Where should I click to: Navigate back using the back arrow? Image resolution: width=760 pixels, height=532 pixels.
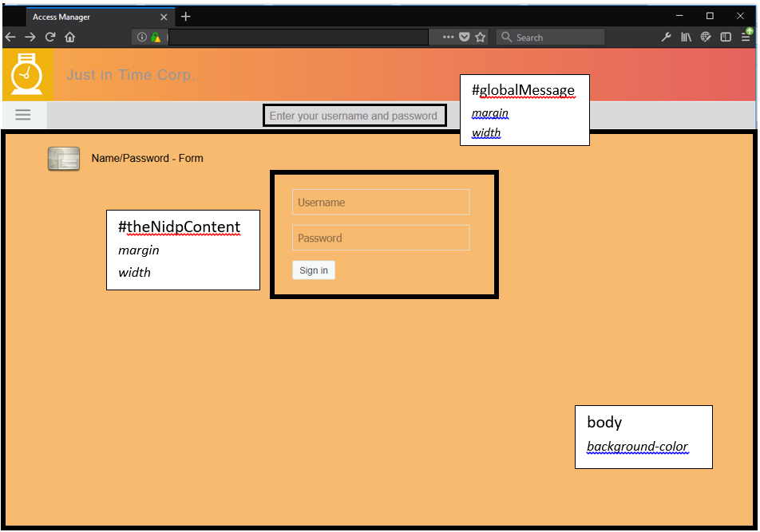point(10,37)
